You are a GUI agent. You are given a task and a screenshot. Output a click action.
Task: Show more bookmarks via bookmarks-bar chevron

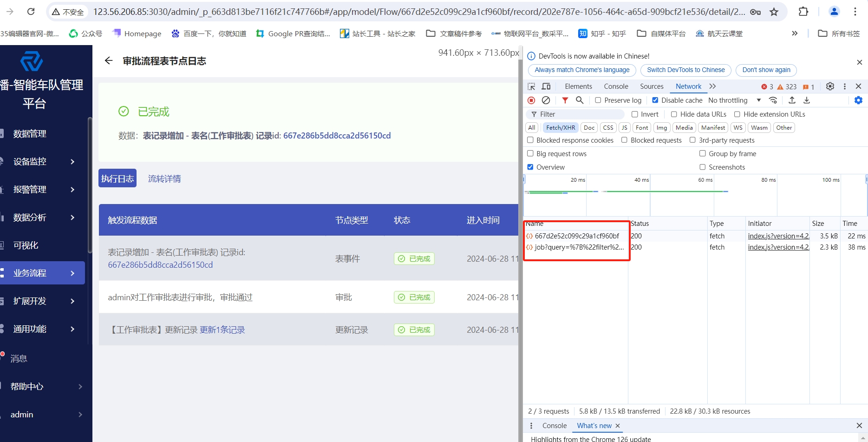(x=795, y=33)
